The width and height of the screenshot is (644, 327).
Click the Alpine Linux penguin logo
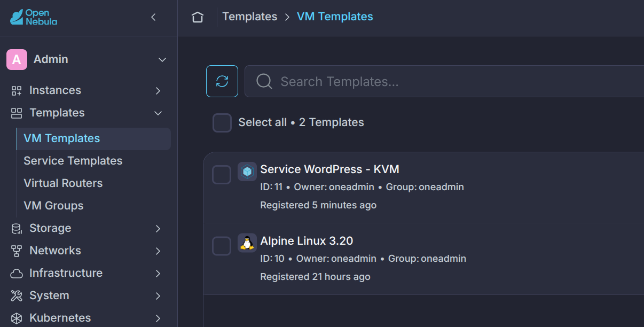click(247, 243)
